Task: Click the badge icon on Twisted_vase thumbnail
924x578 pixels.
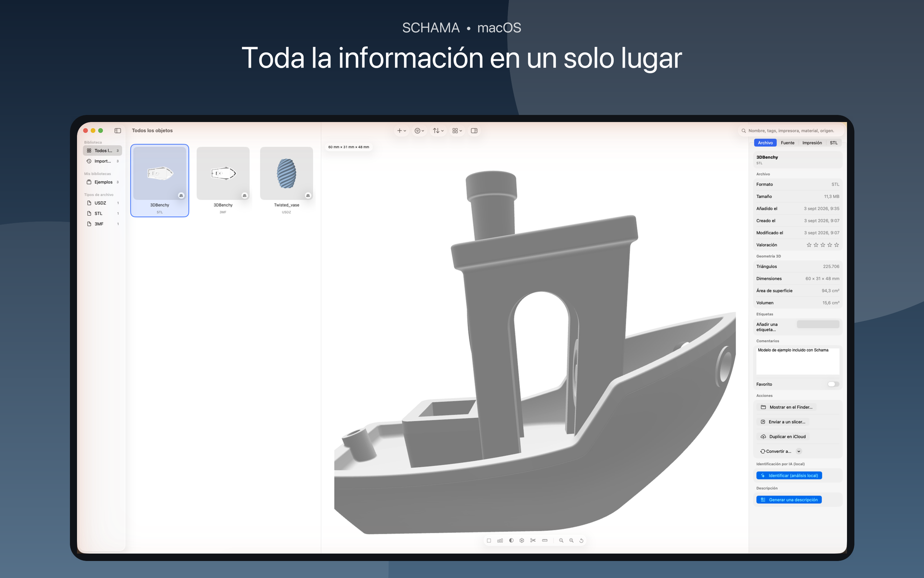Action: 308,196
